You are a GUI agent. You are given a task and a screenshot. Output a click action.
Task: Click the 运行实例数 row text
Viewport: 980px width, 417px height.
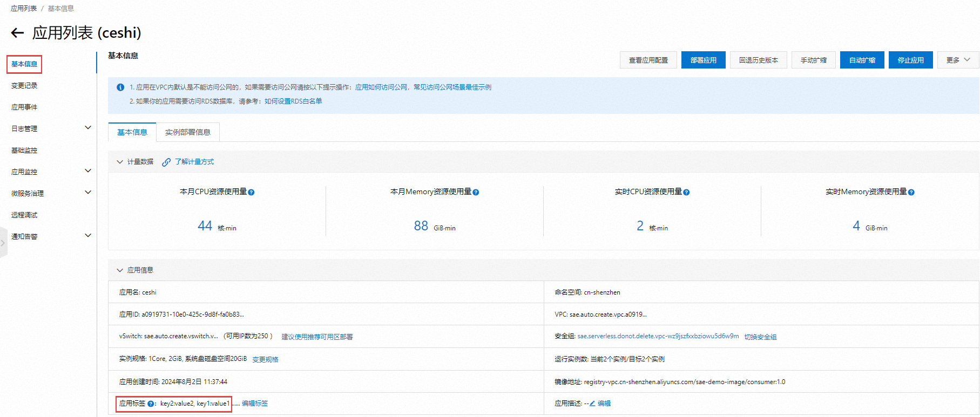pos(610,359)
